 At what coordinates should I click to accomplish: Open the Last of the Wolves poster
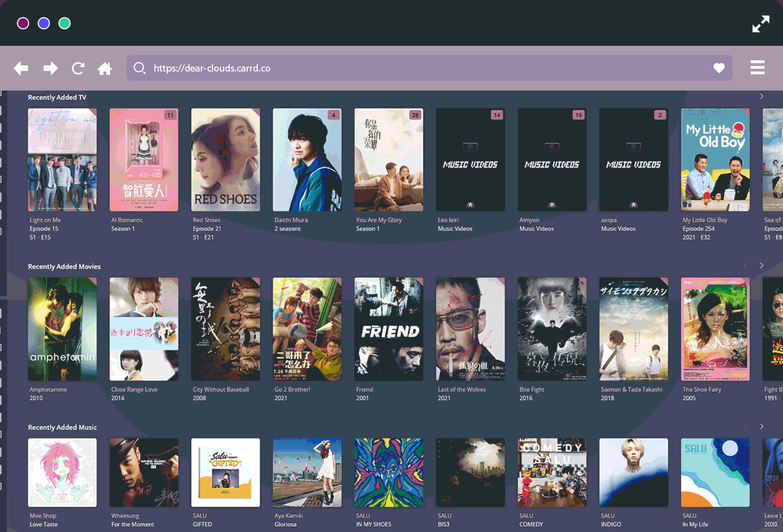coord(470,329)
